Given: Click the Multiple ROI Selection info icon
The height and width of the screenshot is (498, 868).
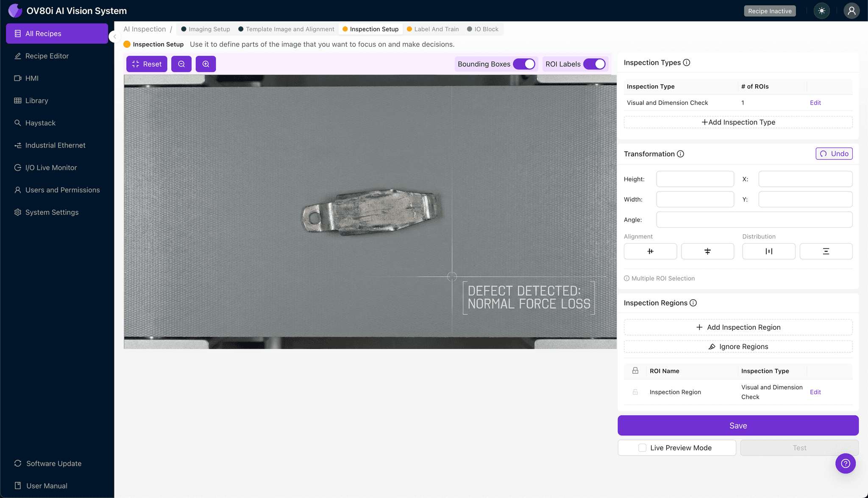Looking at the screenshot, I should (x=626, y=278).
